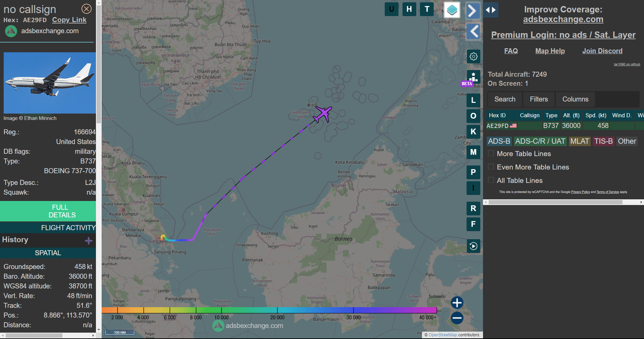Toggle the sidebar width arrows button
The image size is (644, 339).
click(x=491, y=10)
